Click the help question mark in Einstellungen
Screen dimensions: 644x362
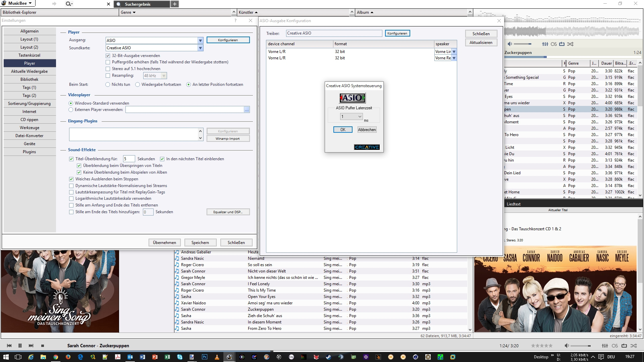tap(235, 20)
